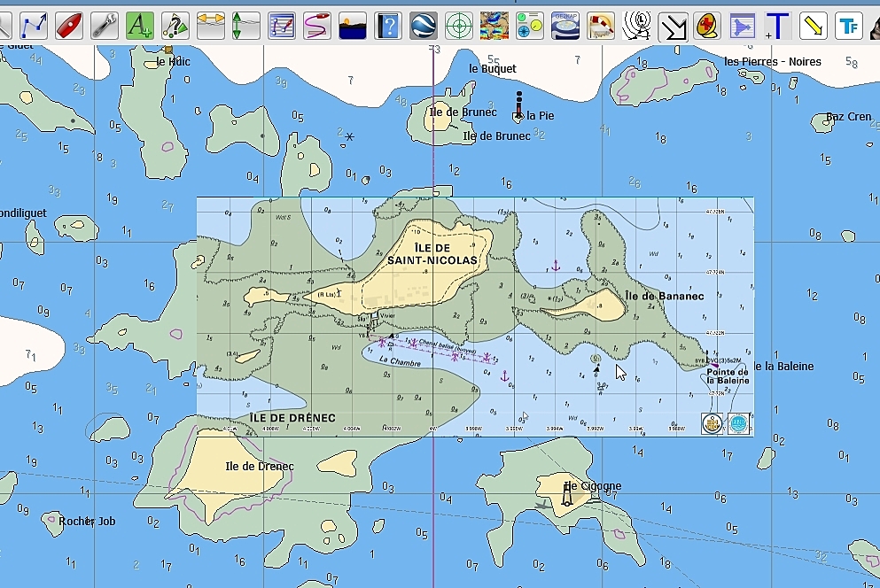Image resolution: width=880 pixels, height=588 pixels.
Task: Click the 'Baz Cren' label
Action: coord(849,117)
